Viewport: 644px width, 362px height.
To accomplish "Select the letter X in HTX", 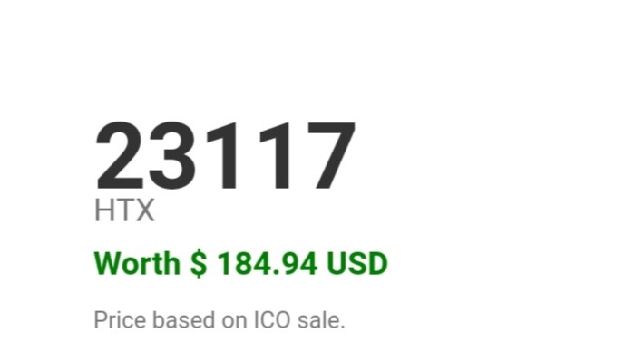I will [x=144, y=210].
